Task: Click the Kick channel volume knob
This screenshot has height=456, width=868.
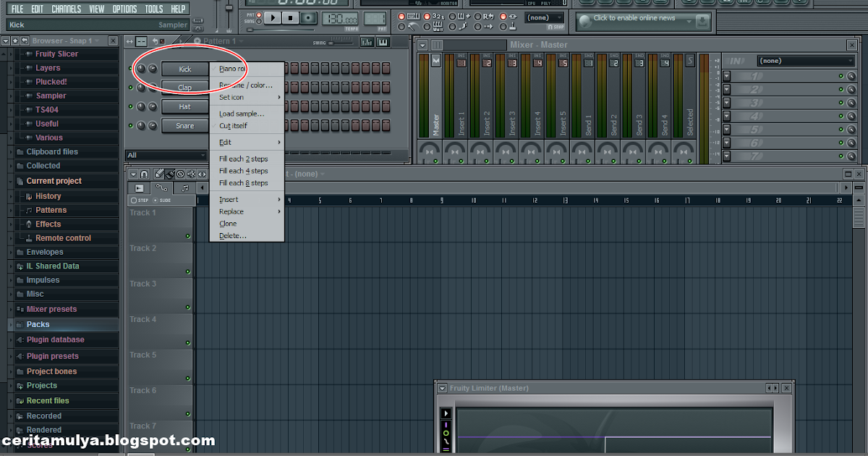Action: coord(153,69)
